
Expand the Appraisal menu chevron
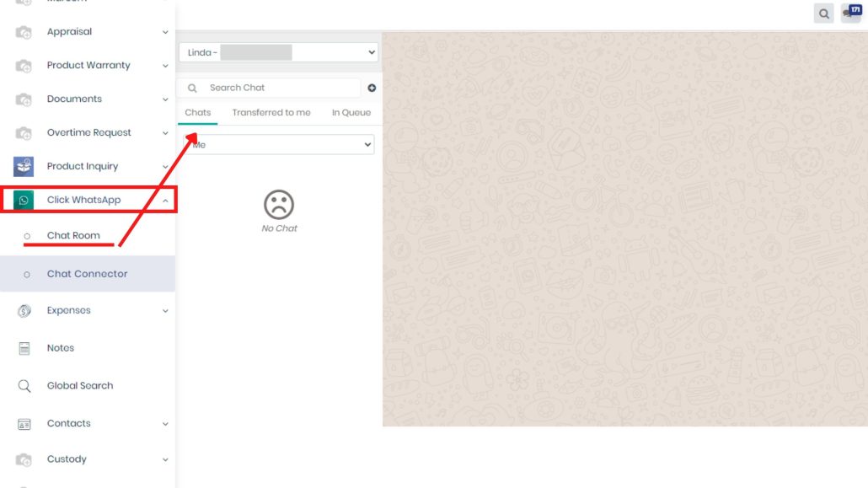click(x=165, y=32)
